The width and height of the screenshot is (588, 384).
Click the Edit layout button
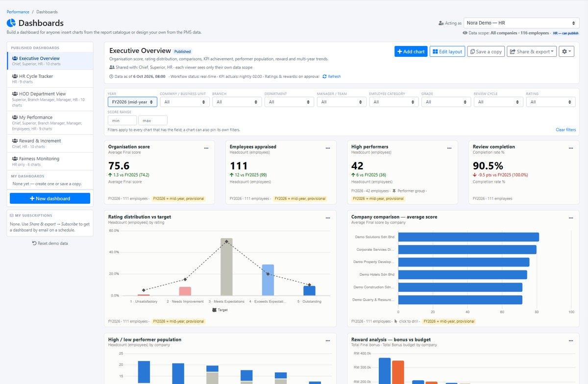pyautogui.click(x=447, y=51)
